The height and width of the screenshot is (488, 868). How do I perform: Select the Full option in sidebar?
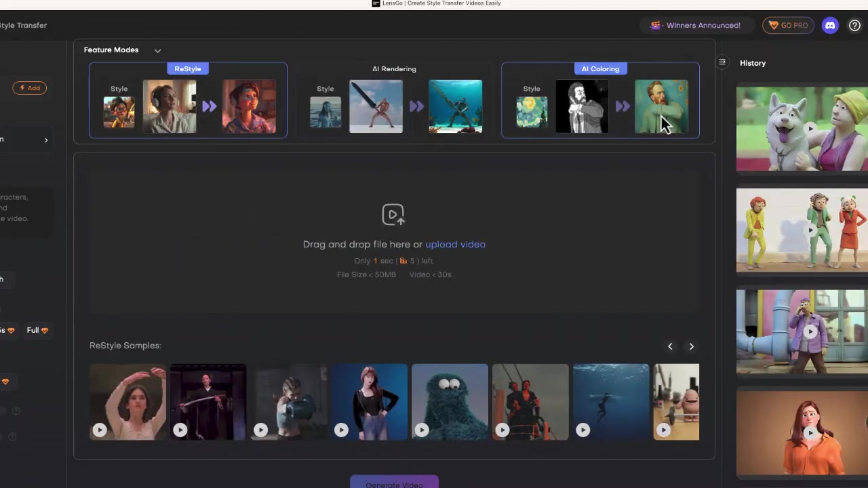(37, 330)
